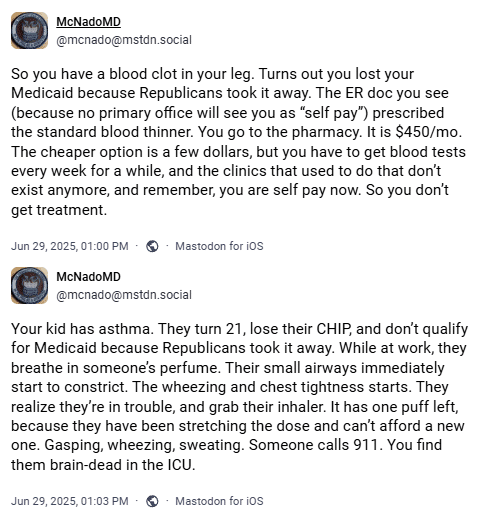Open the Jun 29, 2025, 01:00 PM timestamp
The image size is (482, 516).
pos(70,246)
